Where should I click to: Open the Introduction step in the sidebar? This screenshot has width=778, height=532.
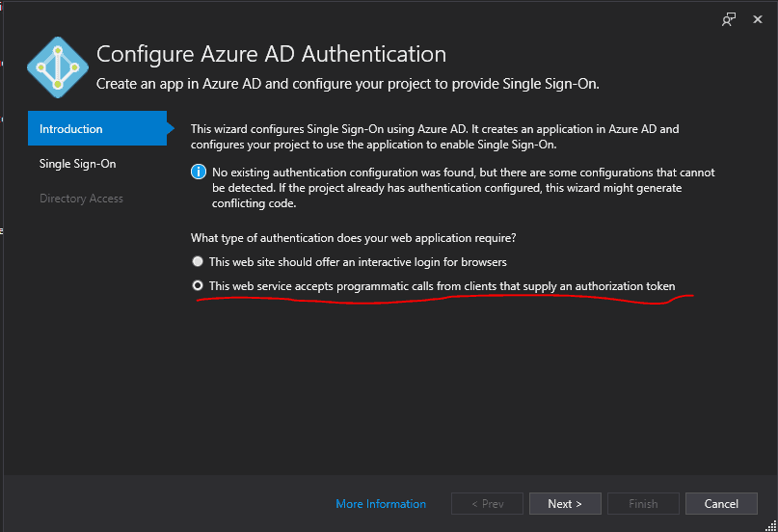click(71, 129)
